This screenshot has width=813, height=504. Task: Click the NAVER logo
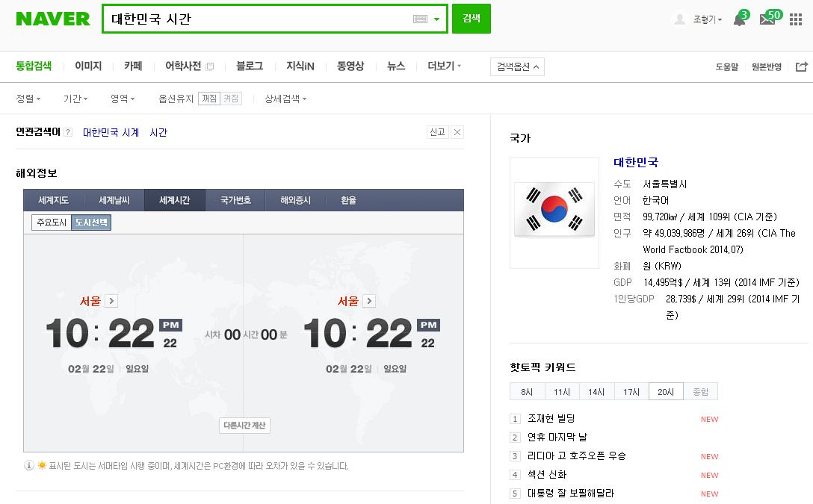click(x=52, y=19)
